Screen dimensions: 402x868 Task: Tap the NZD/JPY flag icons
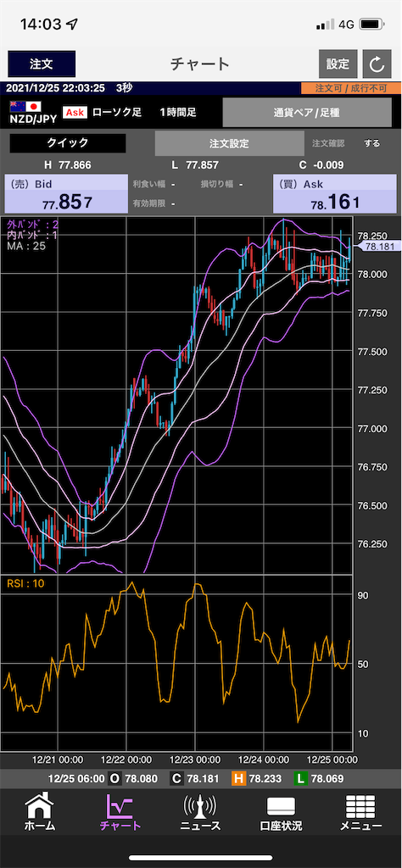(26, 106)
